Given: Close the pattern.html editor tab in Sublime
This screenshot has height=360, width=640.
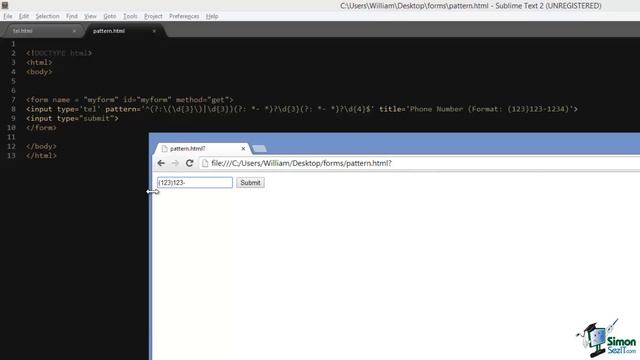Looking at the screenshot, I should (154, 31).
